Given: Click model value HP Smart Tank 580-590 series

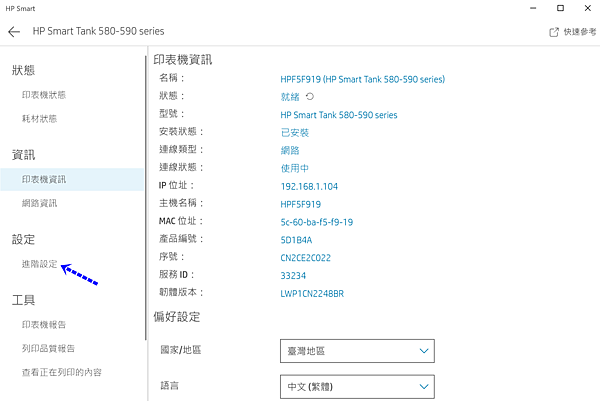Looking at the screenshot, I should (339, 115).
